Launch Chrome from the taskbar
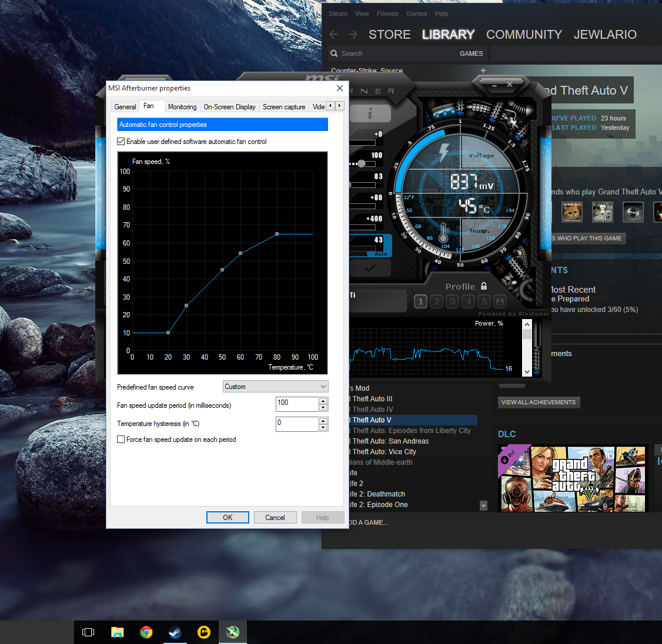 (x=146, y=632)
